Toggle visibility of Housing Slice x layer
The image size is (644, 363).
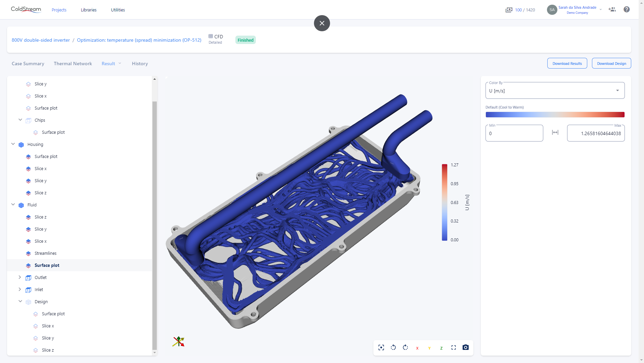click(29, 169)
